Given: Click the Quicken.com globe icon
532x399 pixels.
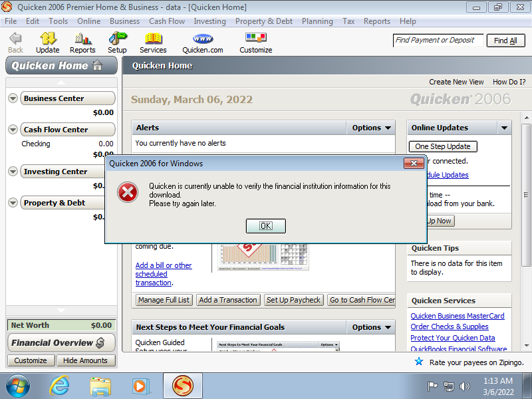Looking at the screenshot, I should click(203, 39).
